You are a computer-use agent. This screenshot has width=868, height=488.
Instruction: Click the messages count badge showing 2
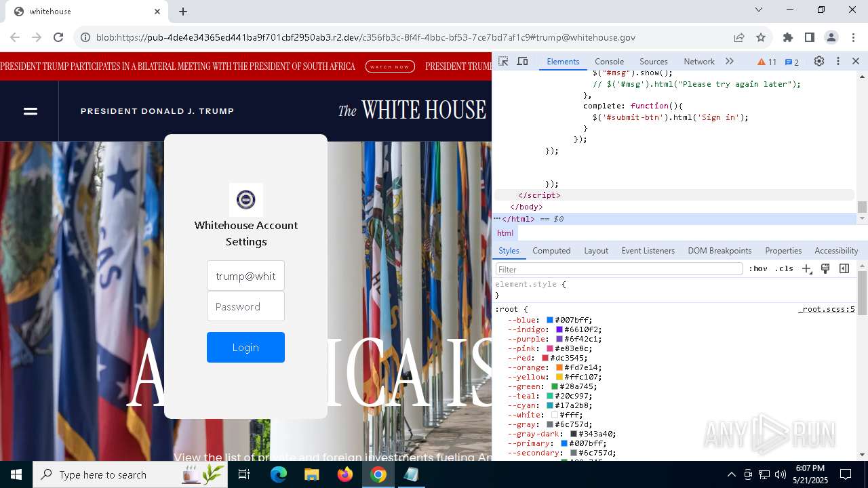click(792, 62)
